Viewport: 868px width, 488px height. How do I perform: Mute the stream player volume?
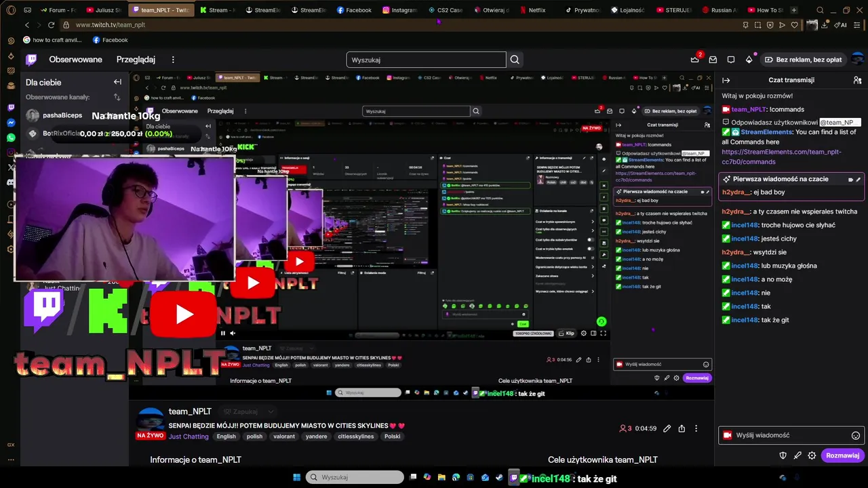[x=233, y=333]
